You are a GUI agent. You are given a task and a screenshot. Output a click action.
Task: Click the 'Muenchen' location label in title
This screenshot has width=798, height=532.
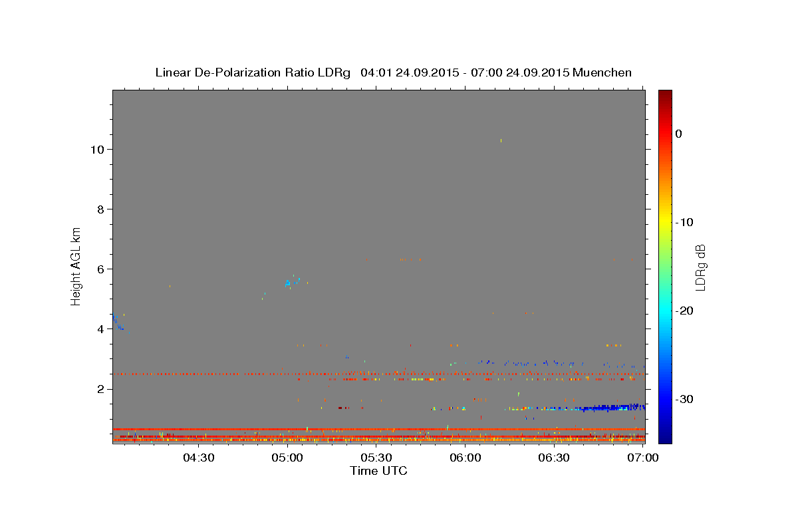point(602,72)
